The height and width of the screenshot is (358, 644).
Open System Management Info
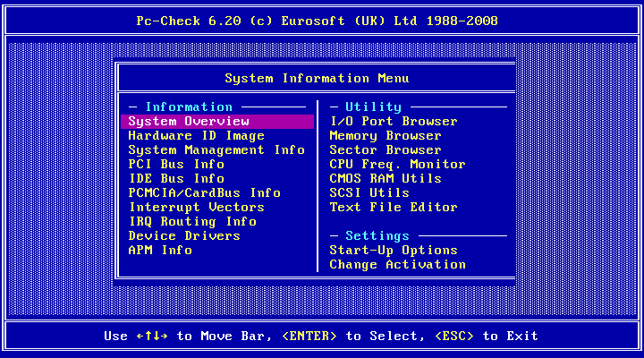coord(216,150)
